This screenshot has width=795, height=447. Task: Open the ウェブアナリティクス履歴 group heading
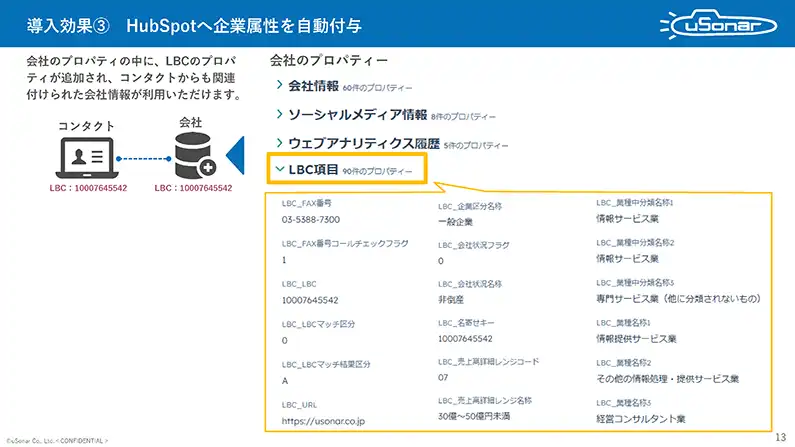click(x=364, y=143)
